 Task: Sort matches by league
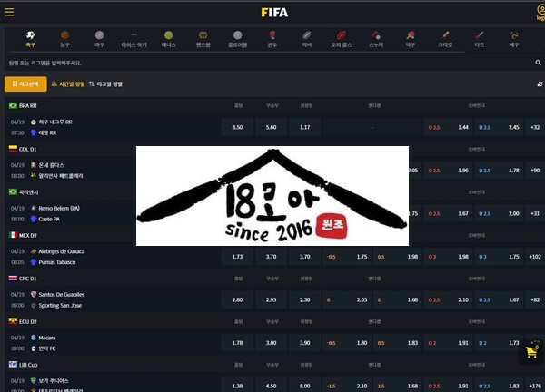105,84
